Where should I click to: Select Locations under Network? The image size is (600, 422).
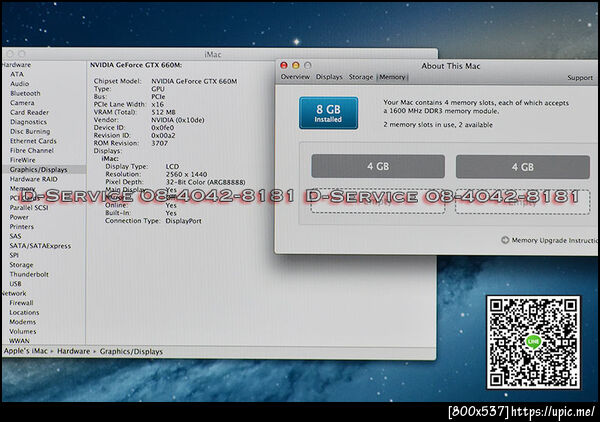tap(24, 313)
